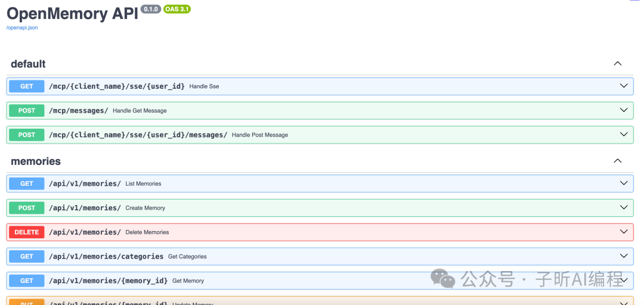Select /api/v1/memories/{memory_id} path of Get Memory
The height and width of the screenshot is (305, 644).
click(108, 281)
